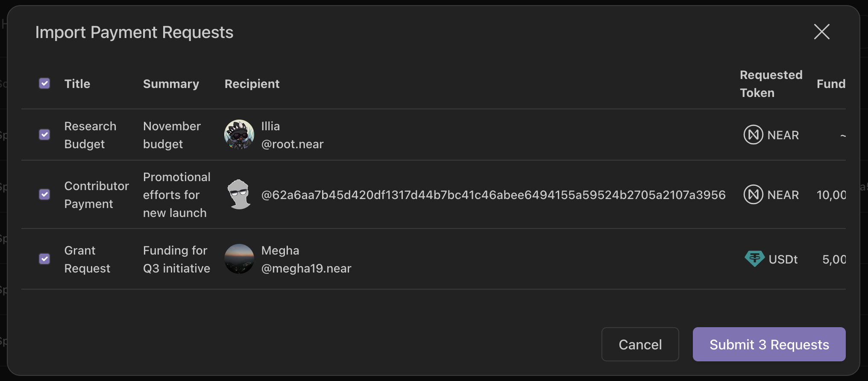868x381 pixels.
Task: Click the @megha19.near recipient handle
Action: pyautogui.click(x=306, y=268)
